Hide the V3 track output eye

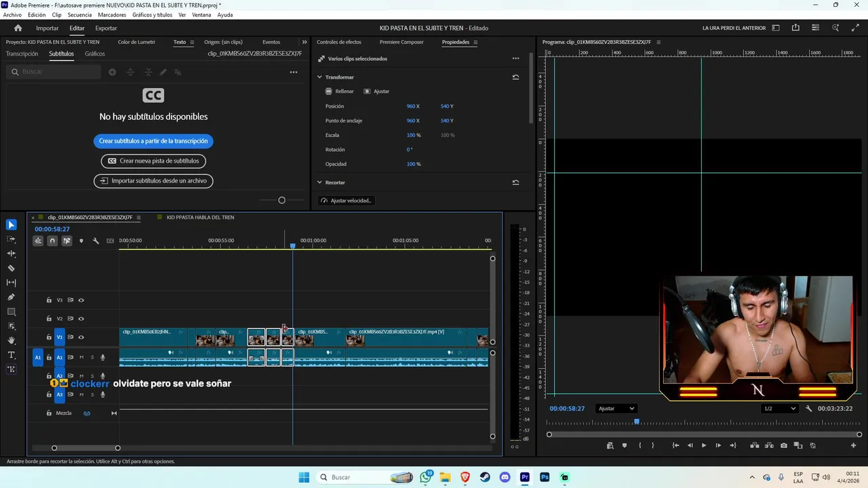pos(81,300)
